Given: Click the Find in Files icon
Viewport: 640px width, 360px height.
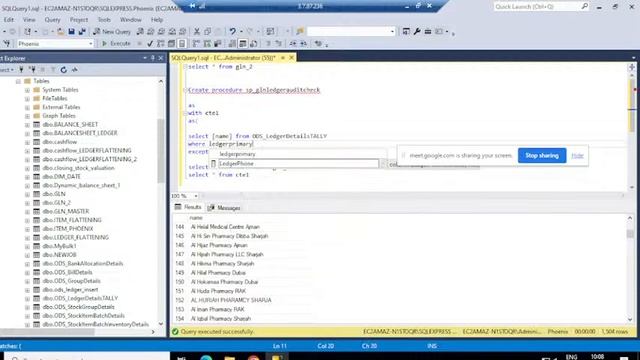Looking at the screenshot, I should 300,31.
